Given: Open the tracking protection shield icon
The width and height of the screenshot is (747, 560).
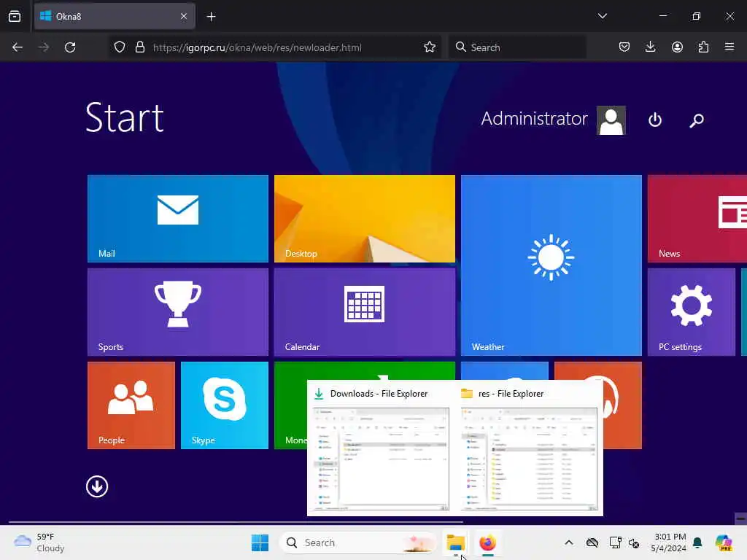Looking at the screenshot, I should pos(120,47).
